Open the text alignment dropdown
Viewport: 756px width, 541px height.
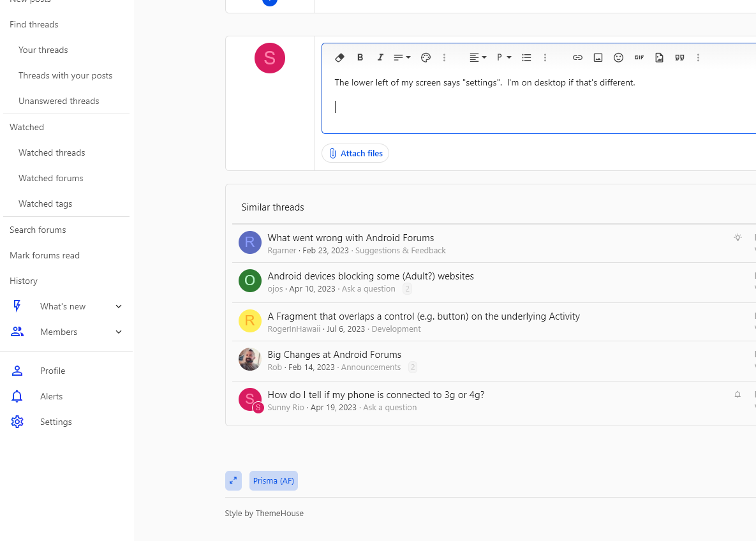478,57
